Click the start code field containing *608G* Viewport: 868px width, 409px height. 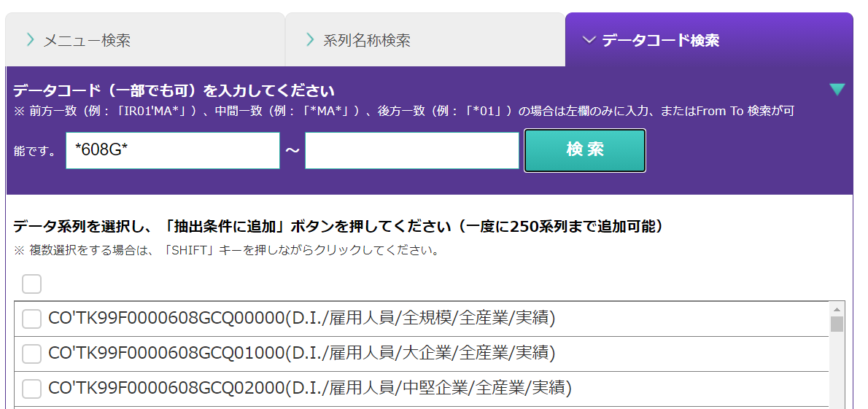(x=173, y=150)
